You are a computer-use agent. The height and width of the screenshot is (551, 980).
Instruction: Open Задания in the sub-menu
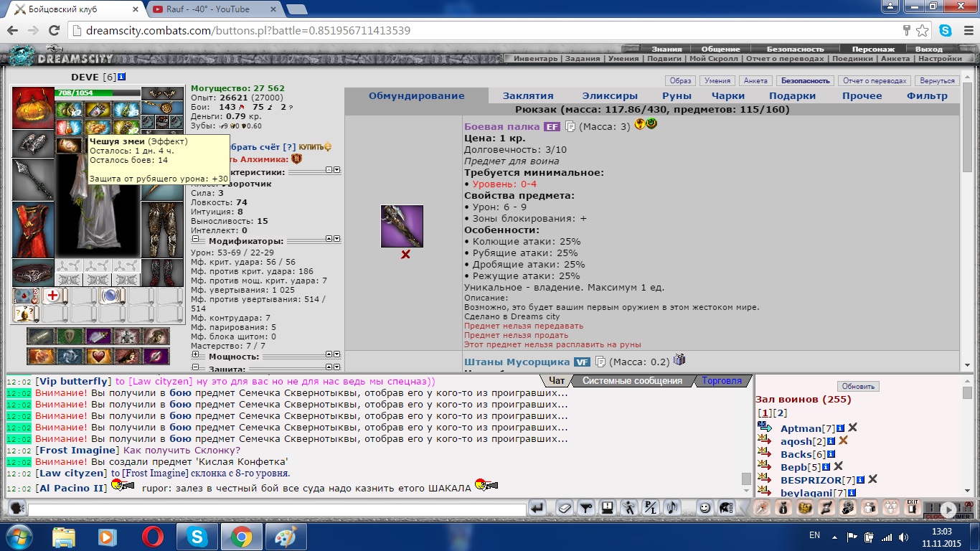(583, 59)
